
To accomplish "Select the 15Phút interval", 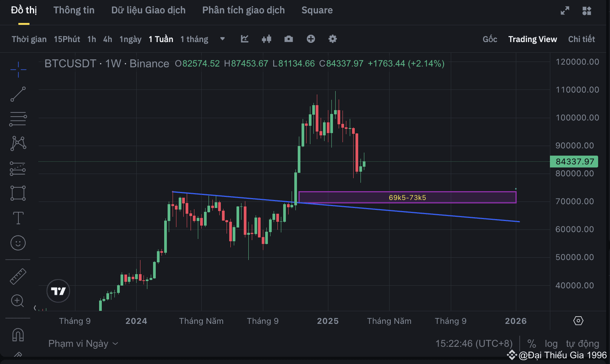I will 67,39.
